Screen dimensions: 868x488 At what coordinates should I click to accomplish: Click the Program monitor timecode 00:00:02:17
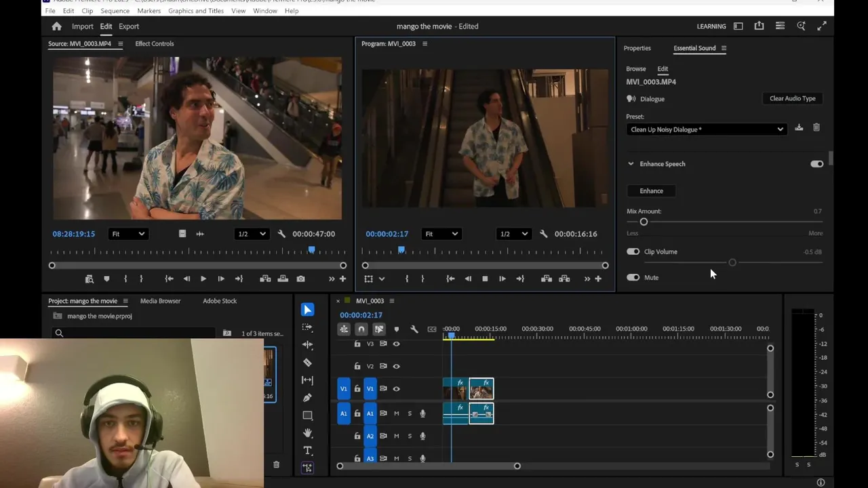387,234
